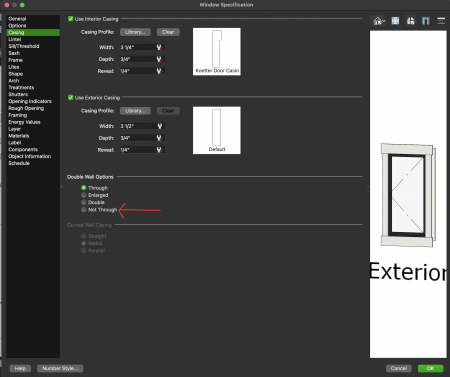Select the Double radio button
This screenshot has width=450, height=377.
pyautogui.click(x=84, y=202)
